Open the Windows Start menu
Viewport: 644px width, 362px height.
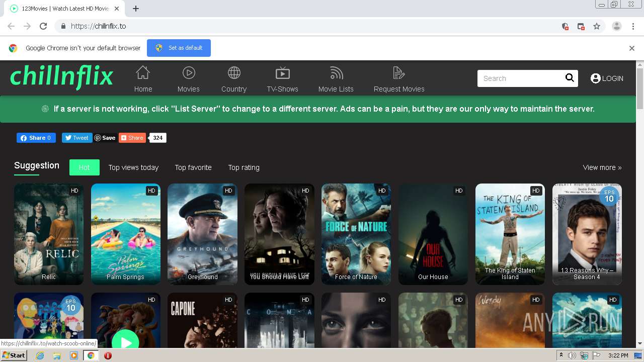[x=14, y=355]
